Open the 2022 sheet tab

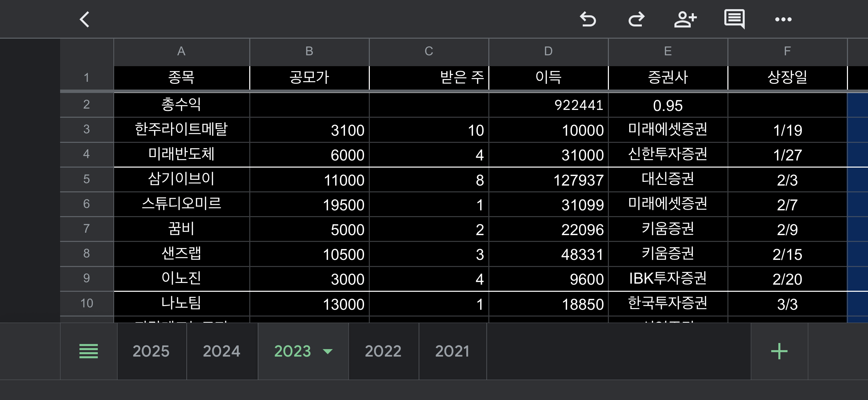(x=383, y=351)
